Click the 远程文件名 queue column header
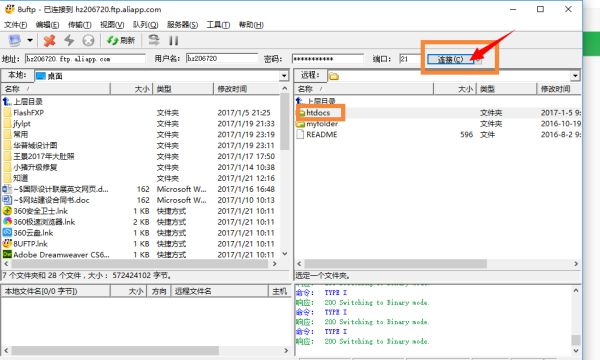The height and width of the screenshot is (360, 600). [220, 292]
